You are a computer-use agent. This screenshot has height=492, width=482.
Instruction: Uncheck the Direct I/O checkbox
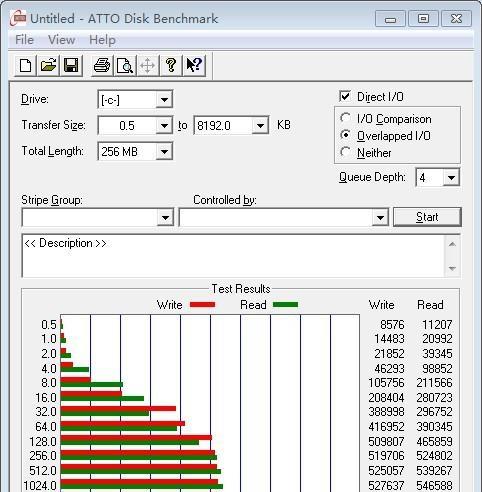345,97
